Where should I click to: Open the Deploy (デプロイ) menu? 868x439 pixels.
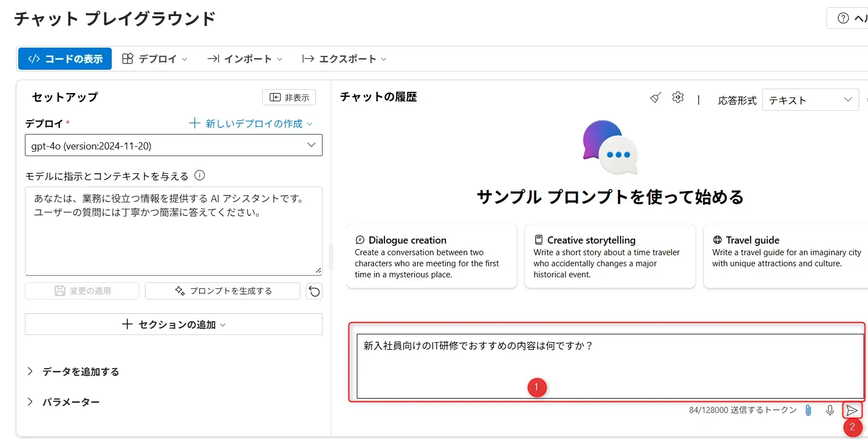coord(155,59)
